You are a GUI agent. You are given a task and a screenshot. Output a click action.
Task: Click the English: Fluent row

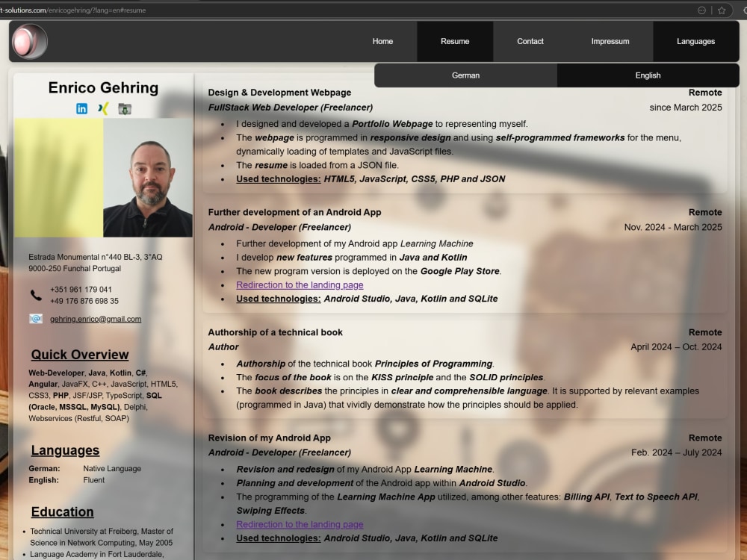pyautogui.click(x=66, y=480)
